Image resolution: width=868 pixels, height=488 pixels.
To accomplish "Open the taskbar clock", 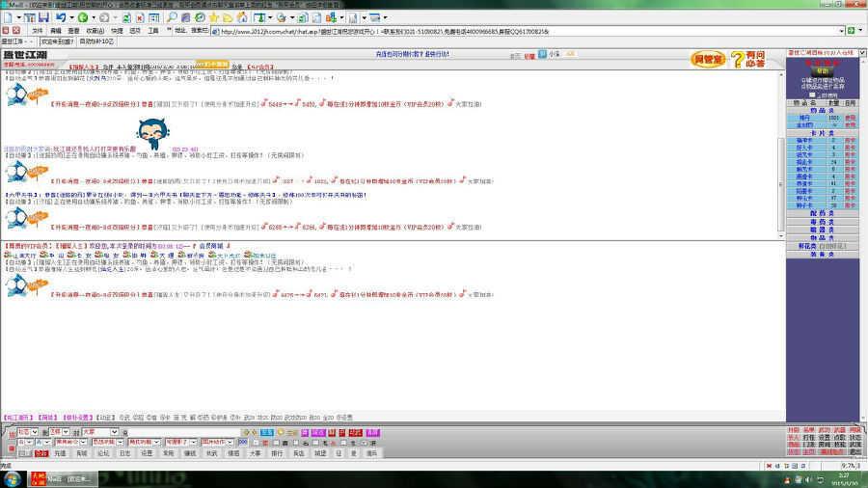I will [x=844, y=479].
